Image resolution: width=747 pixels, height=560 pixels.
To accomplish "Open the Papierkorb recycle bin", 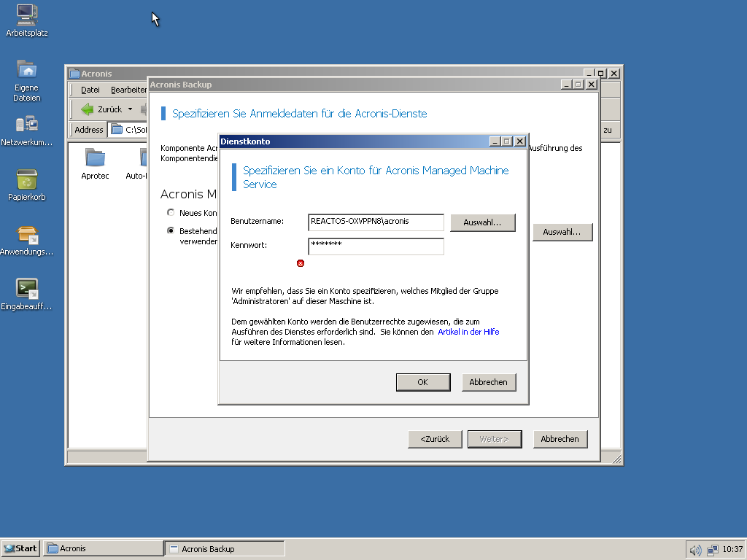I will tap(26, 179).
